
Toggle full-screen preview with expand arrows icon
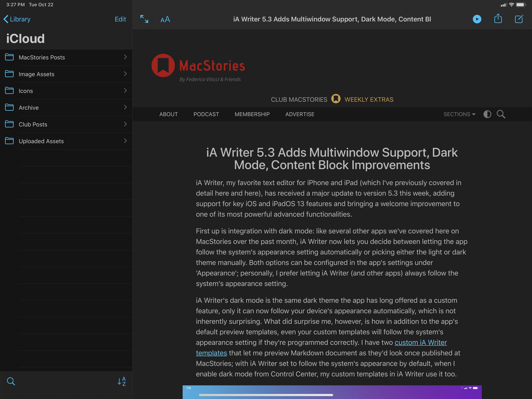[x=144, y=19]
